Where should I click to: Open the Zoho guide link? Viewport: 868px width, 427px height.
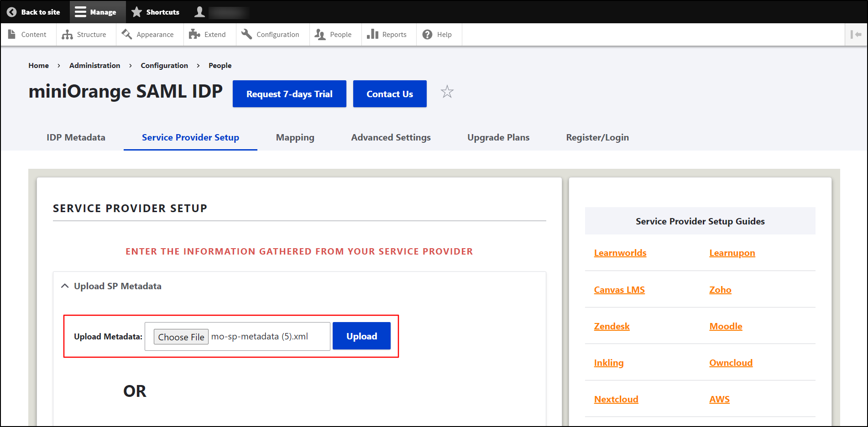[720, 290]
